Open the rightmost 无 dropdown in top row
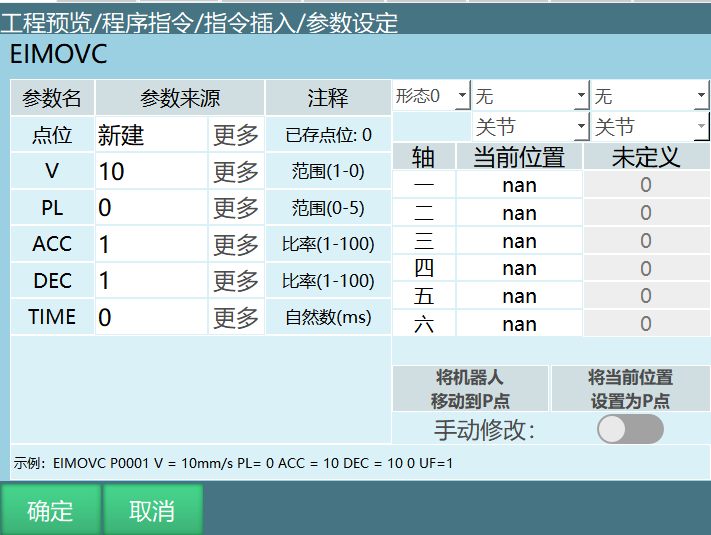The width and height of the screenshot is (711, 535). point(651,96)
